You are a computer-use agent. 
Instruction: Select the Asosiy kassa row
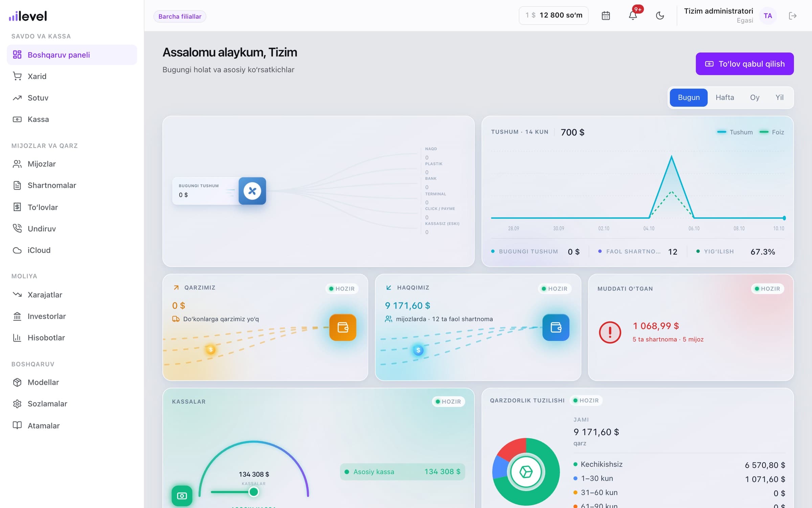402,471
